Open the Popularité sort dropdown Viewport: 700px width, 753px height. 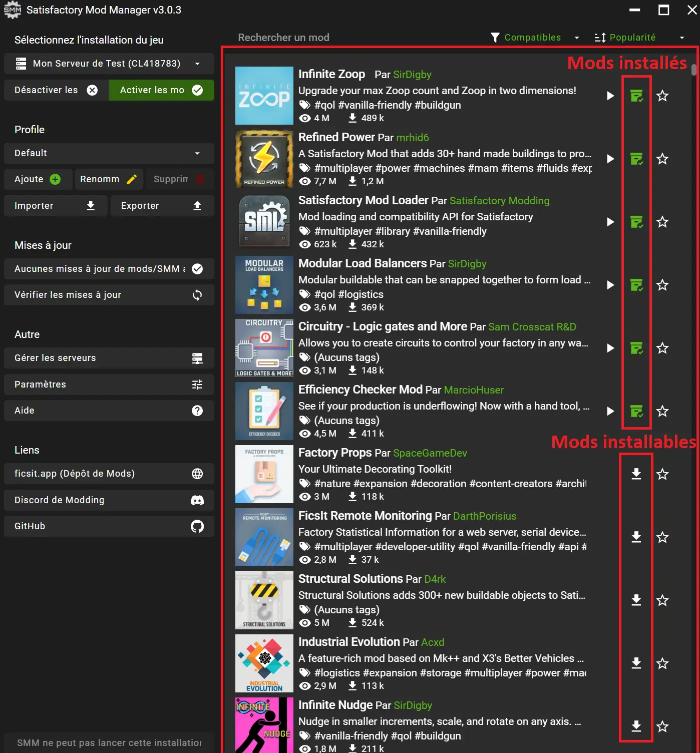pyautogui.click(x=681, y=37)
